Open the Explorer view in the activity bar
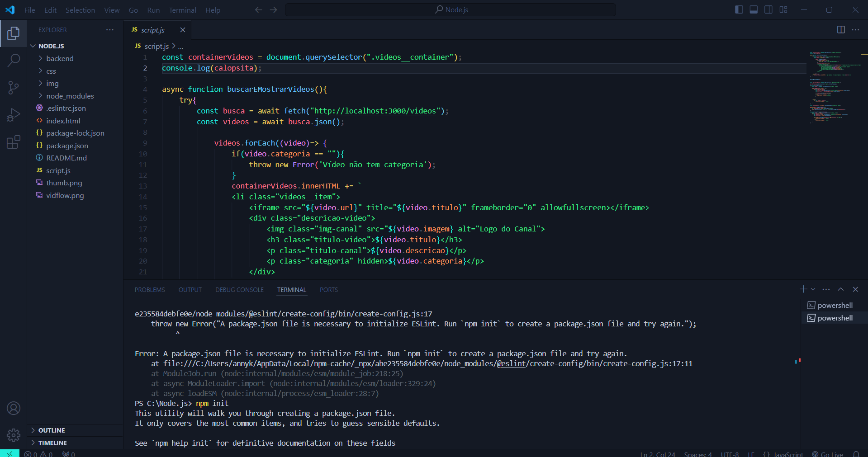Screen dimensions: 868x457 coord(14,33)
